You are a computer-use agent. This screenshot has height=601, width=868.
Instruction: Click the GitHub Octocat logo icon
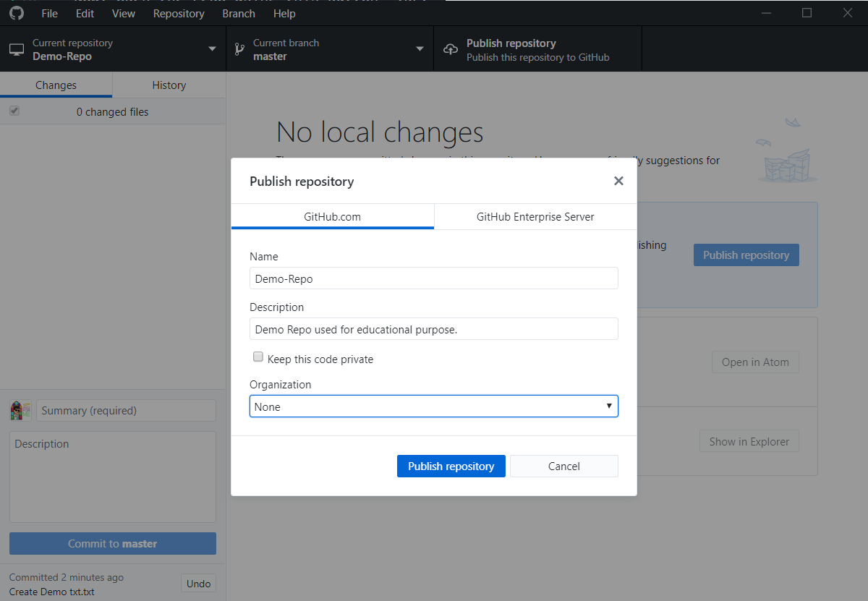tap(16, 13)
